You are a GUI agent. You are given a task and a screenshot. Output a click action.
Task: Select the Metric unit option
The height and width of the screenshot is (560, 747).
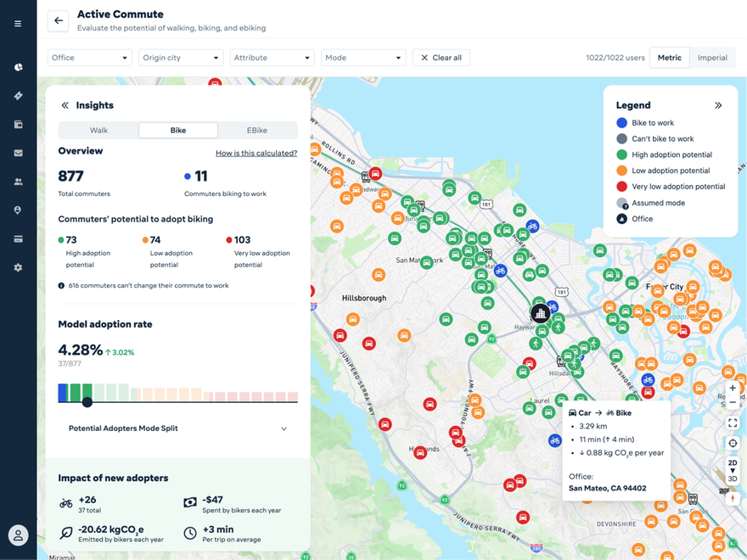coord(670,57)
